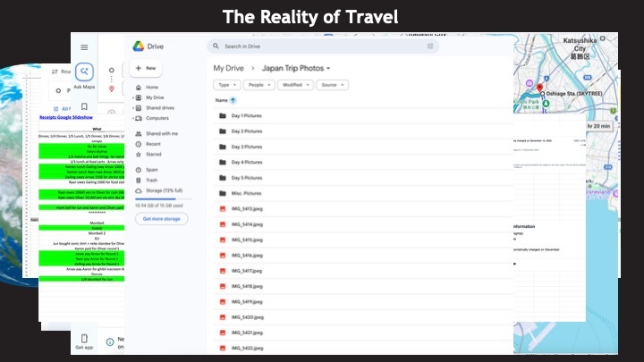Click the image icon for IMG_5413.jpeg
Image resolution: width=644 pixels, height=362 pixels.
point(223,209)
